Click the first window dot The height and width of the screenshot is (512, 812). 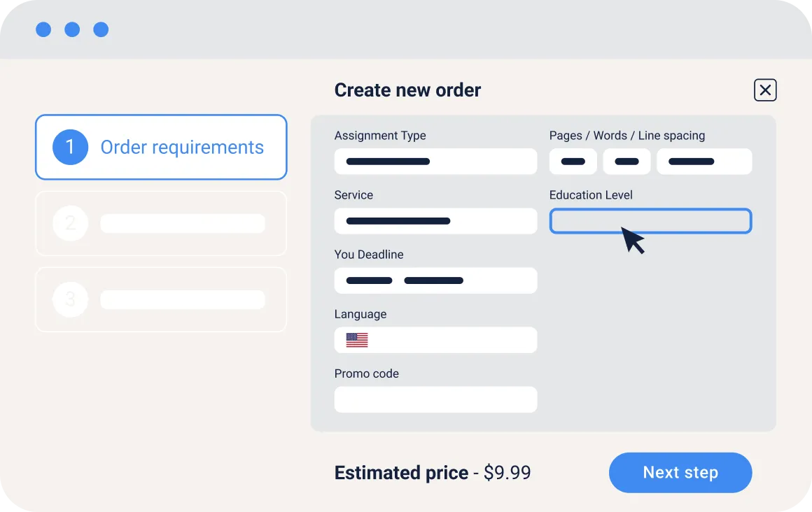pos(43,29)
